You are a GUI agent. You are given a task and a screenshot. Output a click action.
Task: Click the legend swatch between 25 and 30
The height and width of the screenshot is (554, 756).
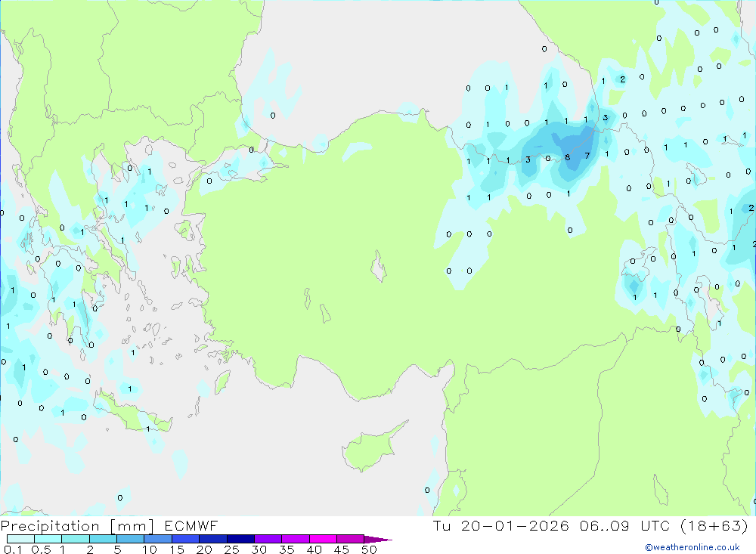pyautogui.click(x=240, y=539)
